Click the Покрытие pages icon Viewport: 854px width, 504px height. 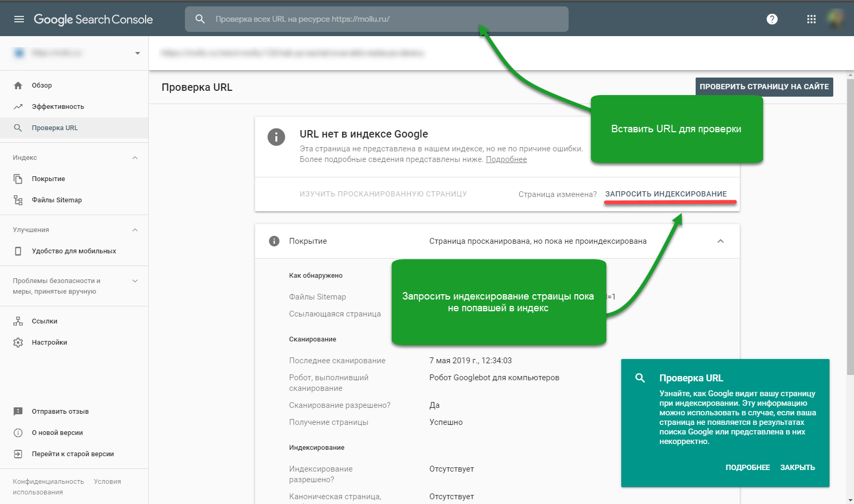point(18,179)
